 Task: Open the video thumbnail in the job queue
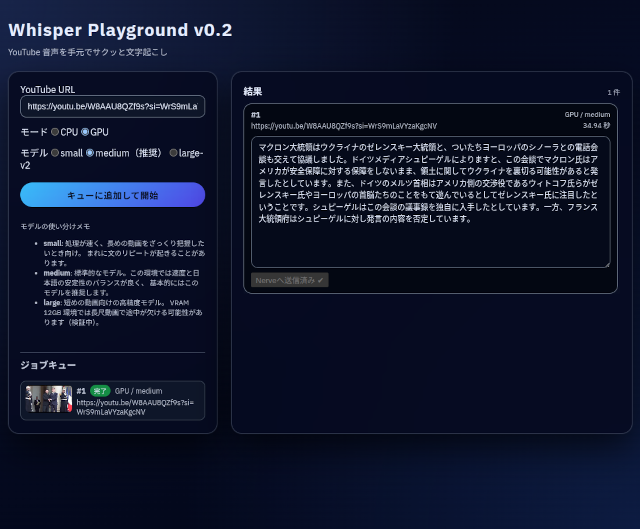[x=49, y=399]
